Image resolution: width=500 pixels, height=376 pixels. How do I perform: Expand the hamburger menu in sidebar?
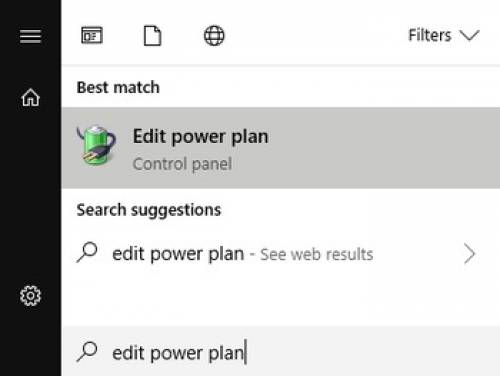pyautogui.click(x=30, y=36)
